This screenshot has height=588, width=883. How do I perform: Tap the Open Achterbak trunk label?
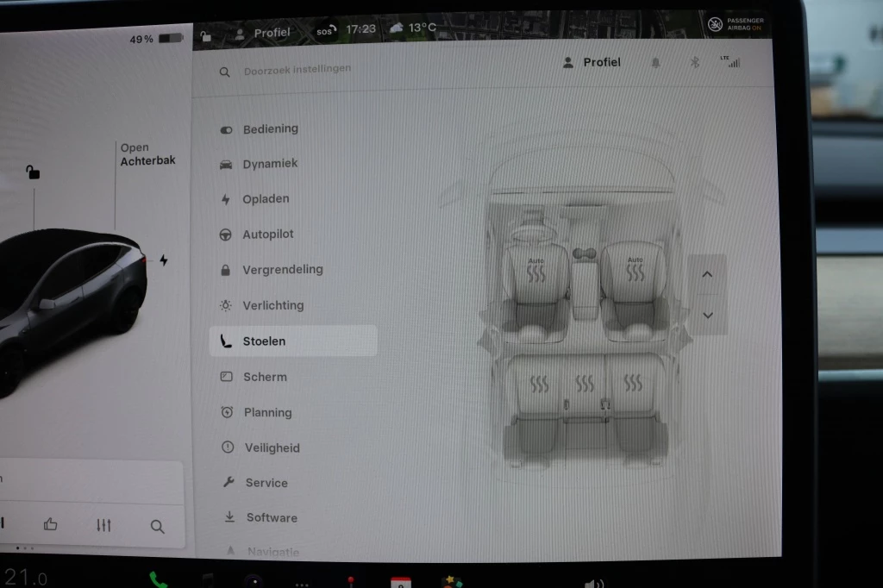[x=147, y=155]
